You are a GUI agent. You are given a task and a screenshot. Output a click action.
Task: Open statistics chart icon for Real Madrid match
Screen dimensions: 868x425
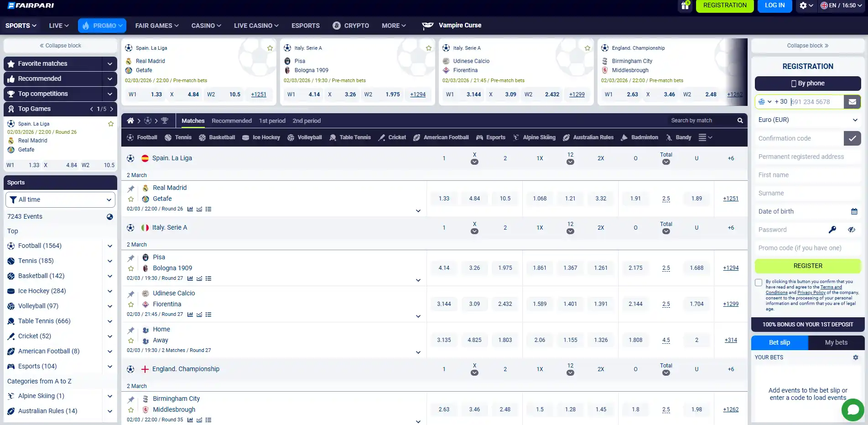tap(190, 209)
